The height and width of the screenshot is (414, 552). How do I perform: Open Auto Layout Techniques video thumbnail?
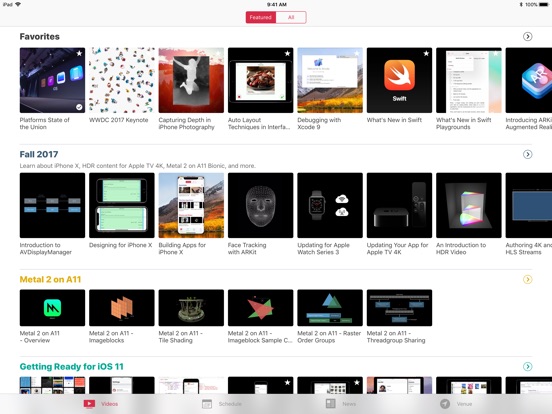261,80
